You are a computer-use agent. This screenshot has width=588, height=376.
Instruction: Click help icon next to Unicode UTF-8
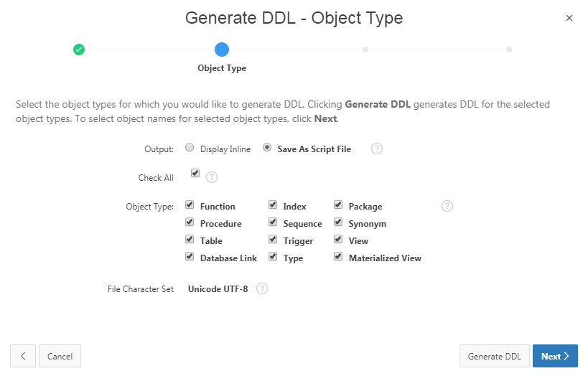[x=262, y=288]
